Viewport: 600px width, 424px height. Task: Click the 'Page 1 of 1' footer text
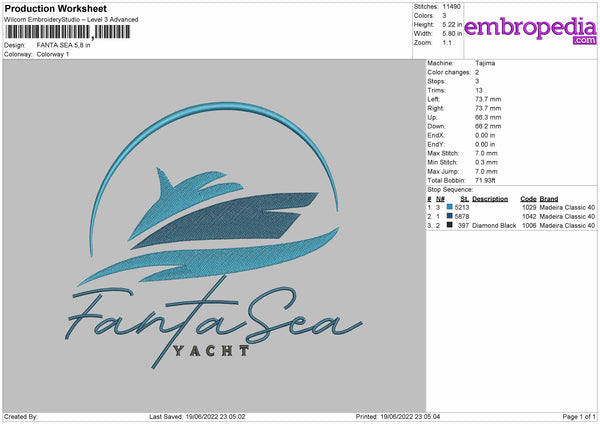point(579,417)
